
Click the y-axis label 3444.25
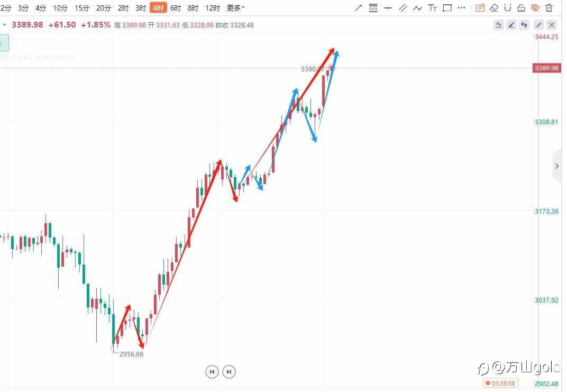point(546,37)
